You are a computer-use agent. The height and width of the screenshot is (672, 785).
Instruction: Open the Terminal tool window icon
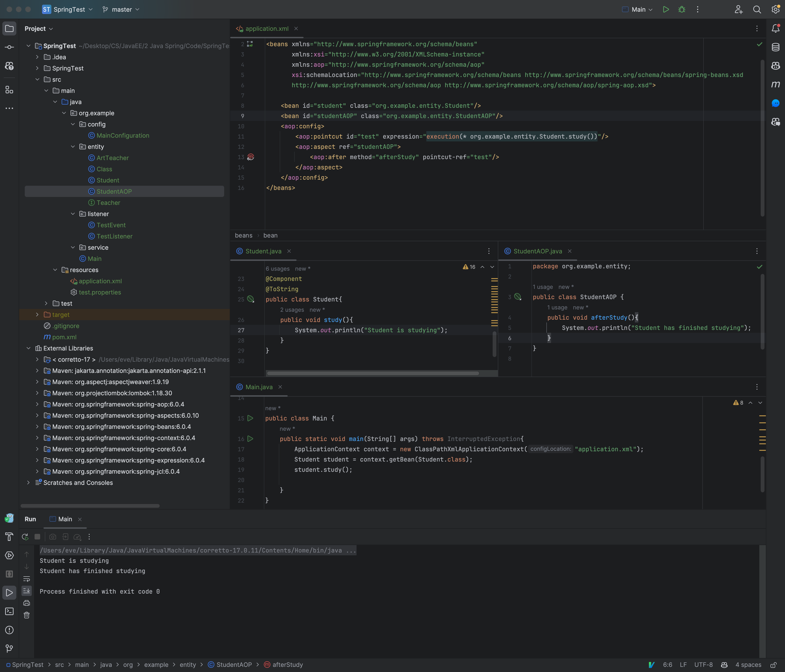click(9, 611)
